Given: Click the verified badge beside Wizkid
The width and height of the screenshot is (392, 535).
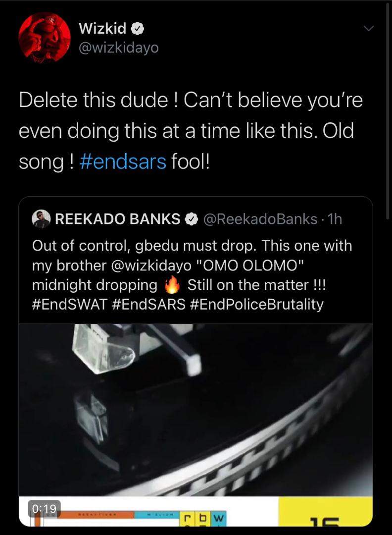Looking at the screenshot, I should point(138,29).
